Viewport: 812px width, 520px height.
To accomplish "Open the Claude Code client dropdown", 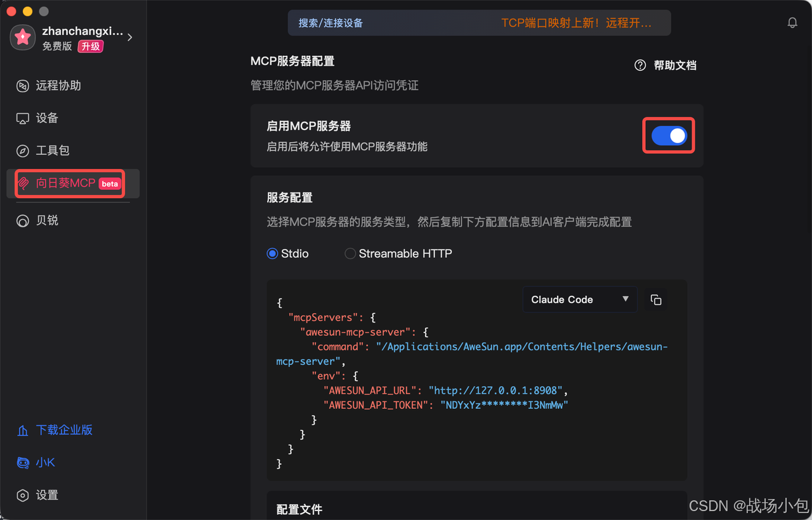I will coord(580,300).
